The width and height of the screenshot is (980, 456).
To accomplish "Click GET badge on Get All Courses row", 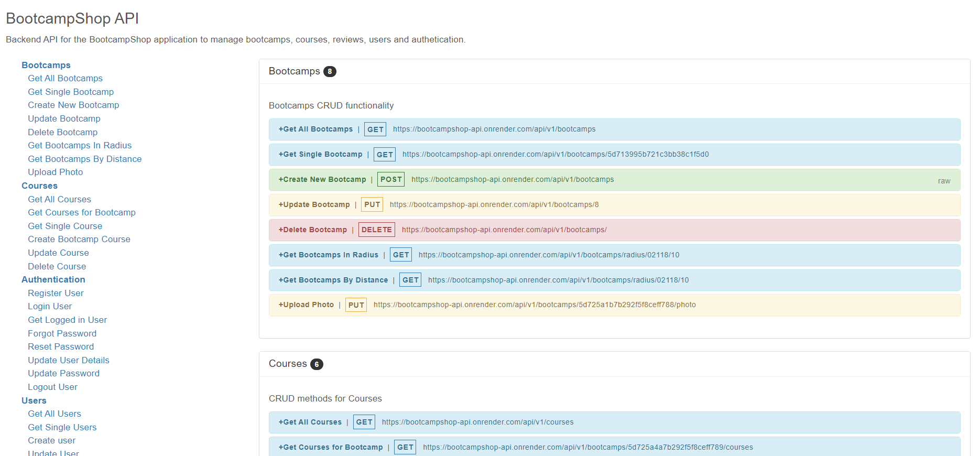I will (364, 422).
